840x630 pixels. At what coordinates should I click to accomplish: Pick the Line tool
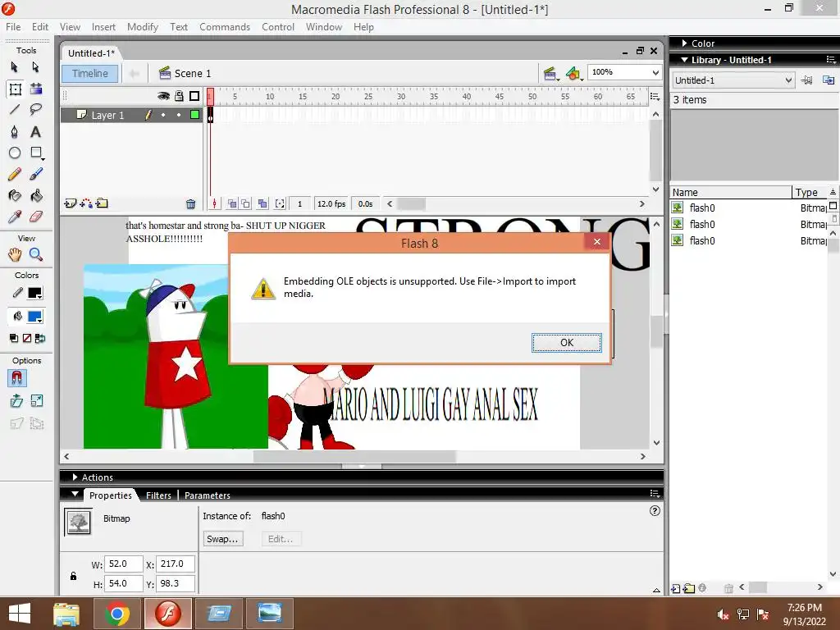(15, 110)
